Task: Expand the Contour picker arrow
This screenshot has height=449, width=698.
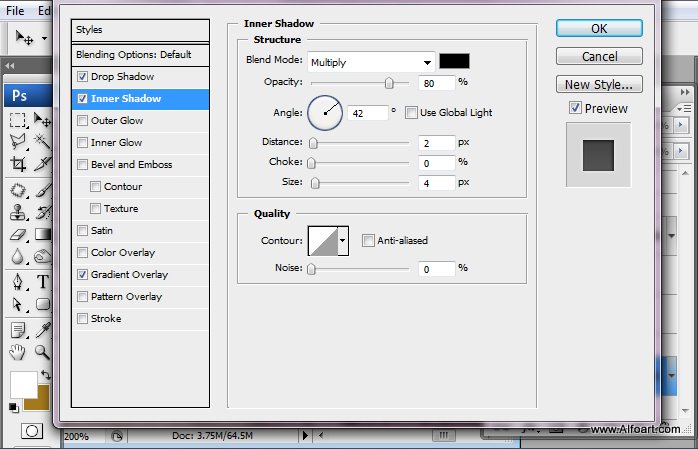Action: [x=343, y=240]
